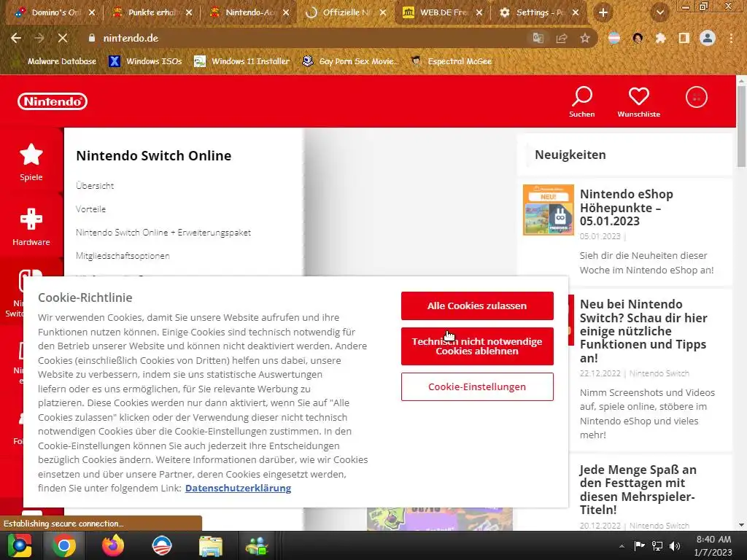
Task: Click the page vertical scrollbar thumb
Action: click(741, 127)
